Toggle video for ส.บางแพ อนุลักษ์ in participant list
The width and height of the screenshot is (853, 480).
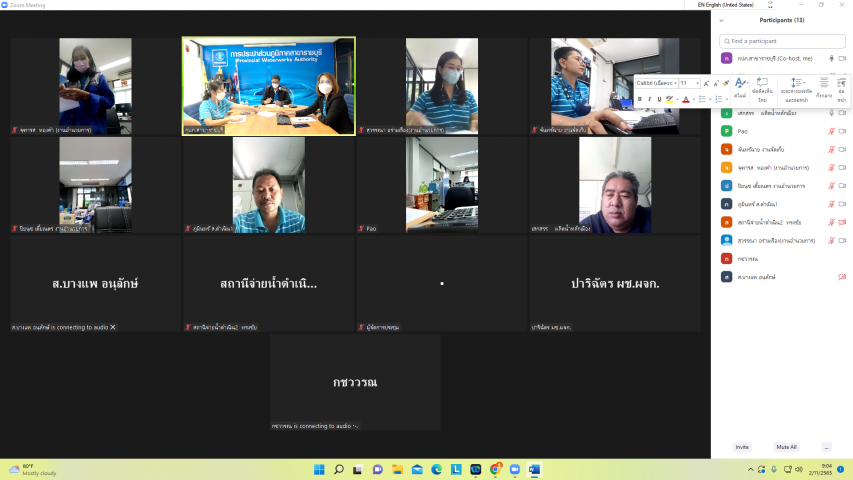coord(842,277)
